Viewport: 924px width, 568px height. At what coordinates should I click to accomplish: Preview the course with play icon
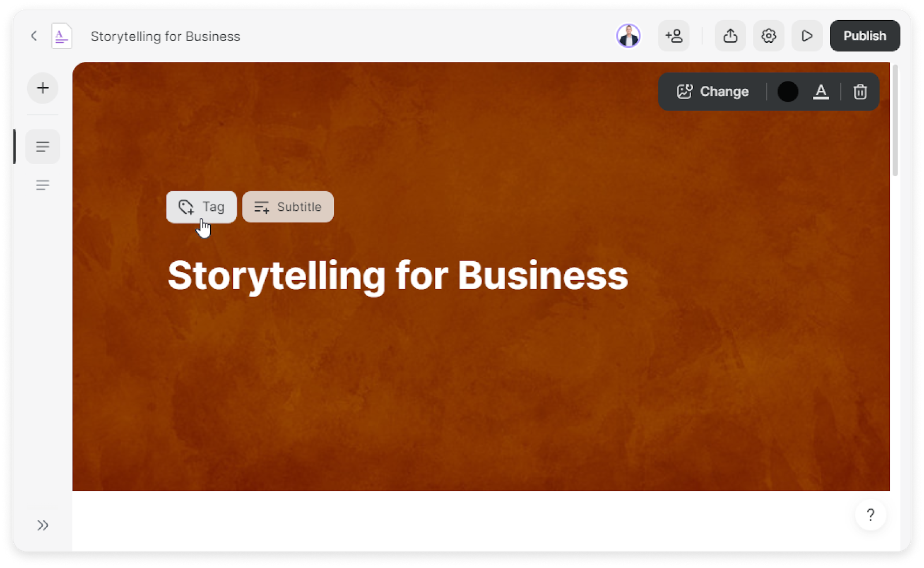[807, 36]
